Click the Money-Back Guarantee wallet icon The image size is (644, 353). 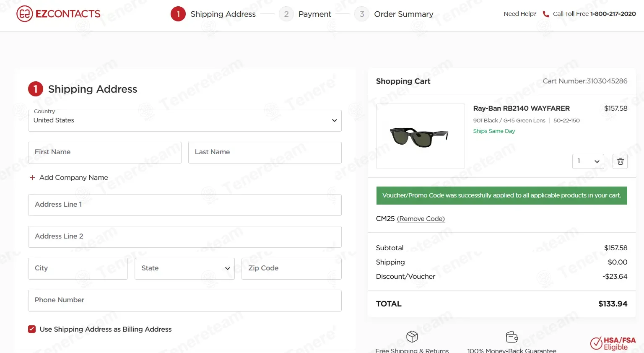pyautogui.click(x=512, y=337)
